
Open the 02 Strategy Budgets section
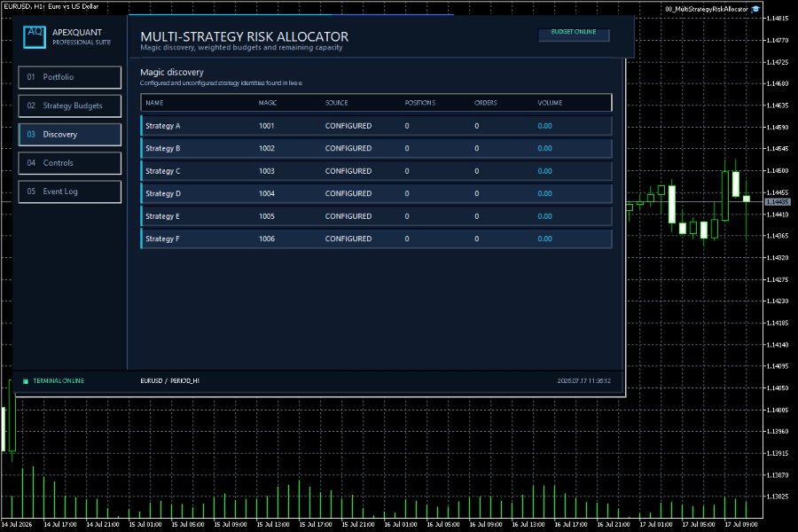click(70, 106)
